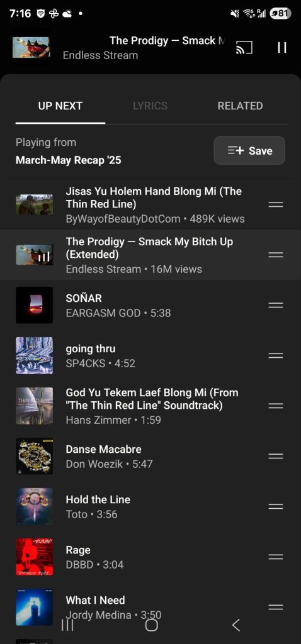Tap the reorder handle next to Hold the Line
This screenshot has width=301, height=644.
pos(276,506)
